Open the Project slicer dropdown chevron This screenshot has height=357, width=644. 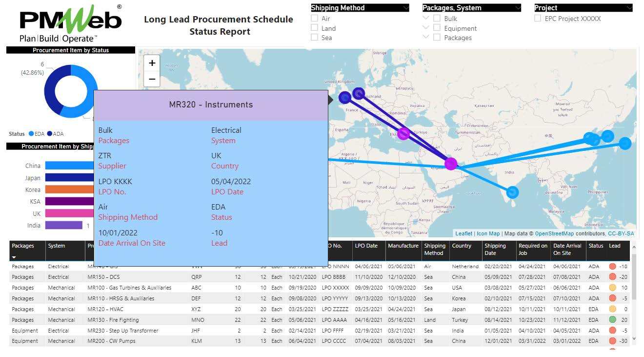[x=629, y=8]
